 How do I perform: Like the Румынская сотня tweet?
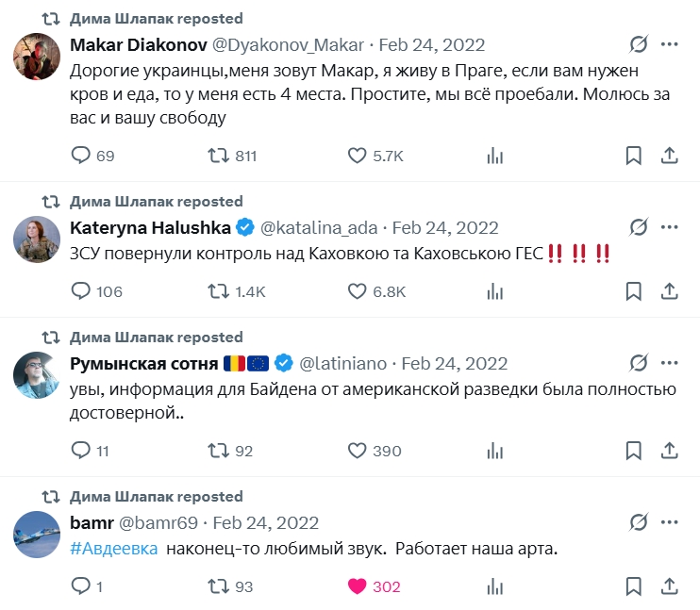click(x=358, y=451)
